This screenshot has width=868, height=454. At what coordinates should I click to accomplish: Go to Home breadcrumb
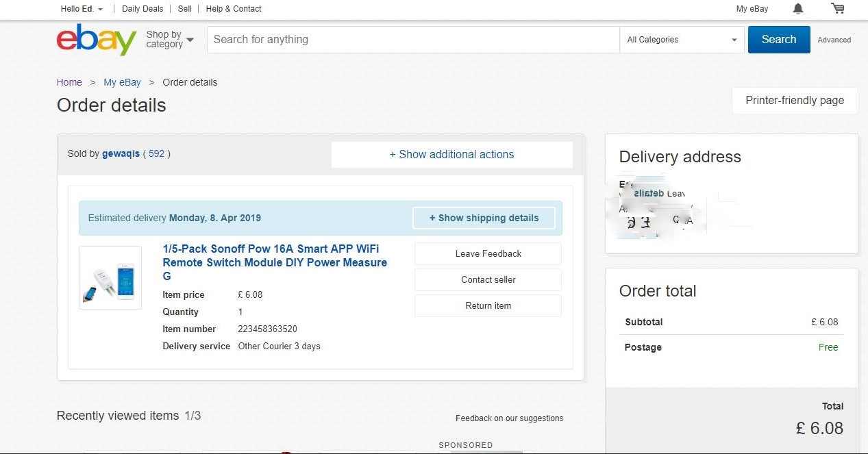point(69,82)
